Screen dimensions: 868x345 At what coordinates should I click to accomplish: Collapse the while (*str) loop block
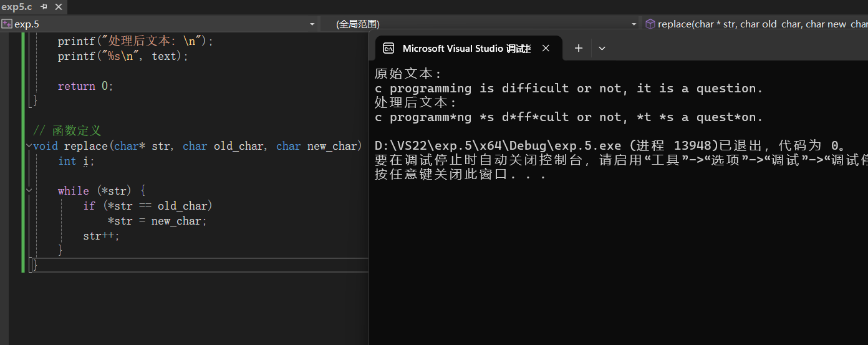pos(29,191)
